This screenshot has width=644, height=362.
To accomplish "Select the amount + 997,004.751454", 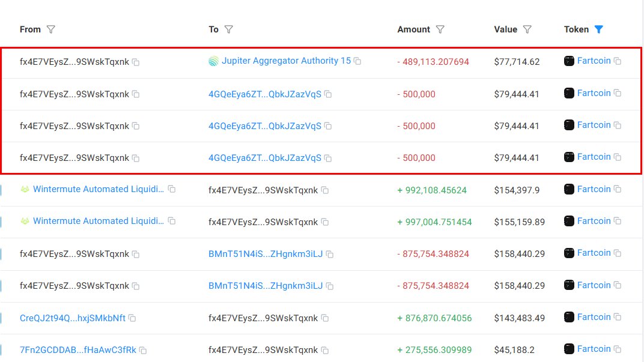I will pos(434,223).
